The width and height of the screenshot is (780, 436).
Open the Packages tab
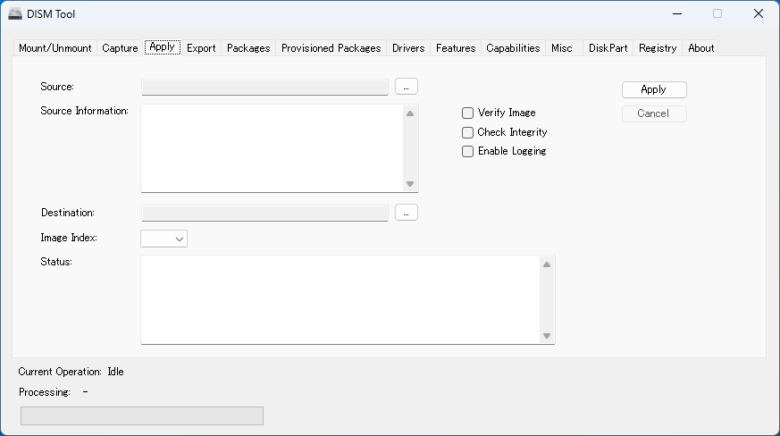(x=248, y=48)
